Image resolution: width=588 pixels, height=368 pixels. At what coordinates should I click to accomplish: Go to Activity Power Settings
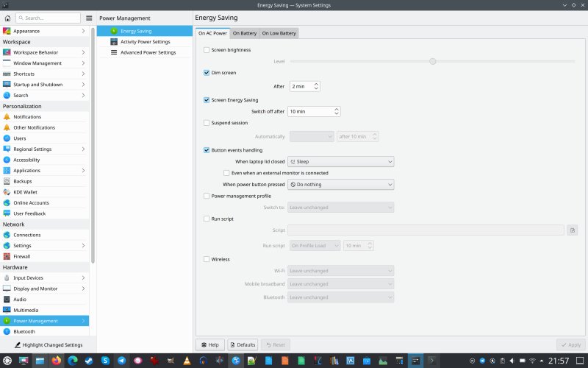(145, 42)
